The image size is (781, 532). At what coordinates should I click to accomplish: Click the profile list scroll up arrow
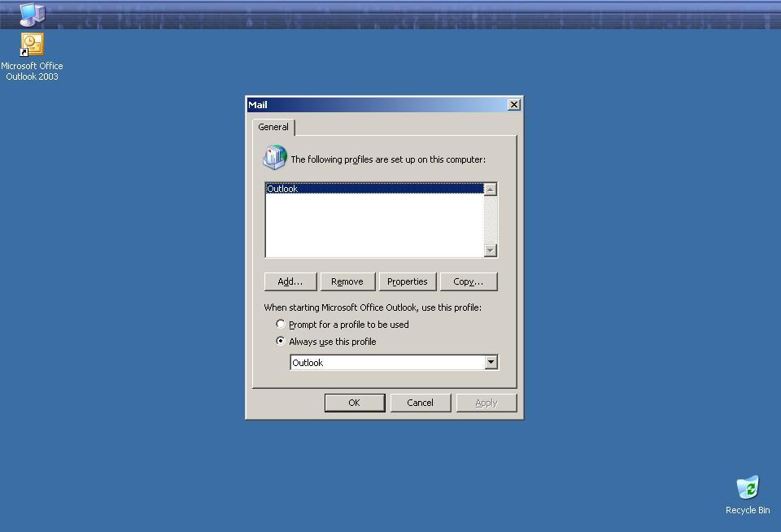coord(491,190)
